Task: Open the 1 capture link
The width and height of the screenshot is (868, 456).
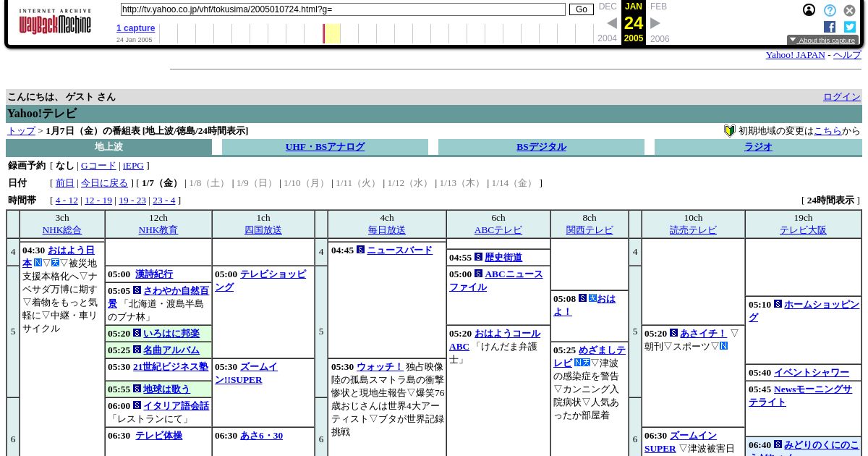Action: point(136,28)
